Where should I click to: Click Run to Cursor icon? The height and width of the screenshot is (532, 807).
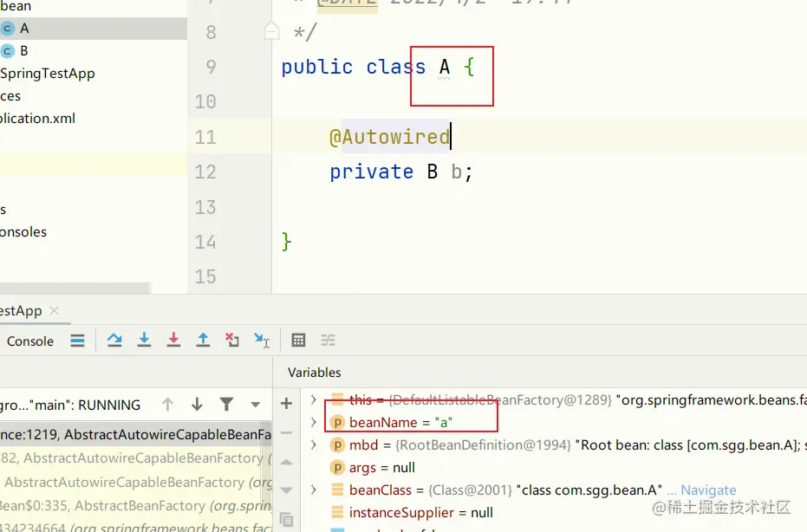tap(262, 341)
